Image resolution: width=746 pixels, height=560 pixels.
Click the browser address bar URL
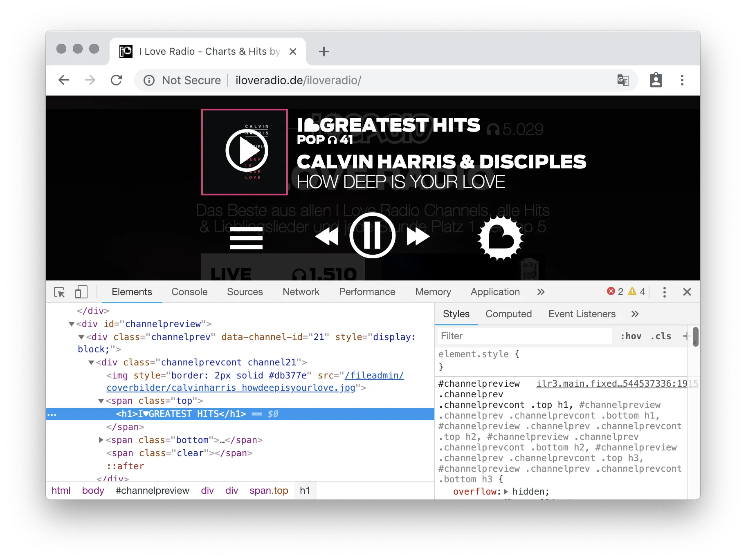click(298, 80)
